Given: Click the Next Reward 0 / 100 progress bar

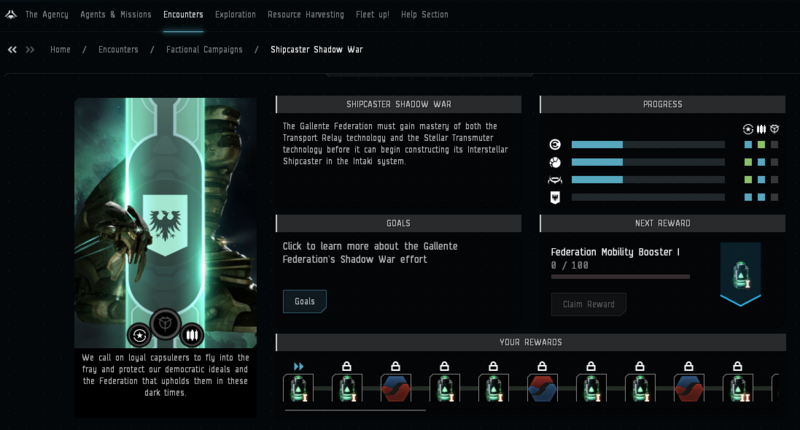Looking at the screenshot, I should click(x=620, y=277).
